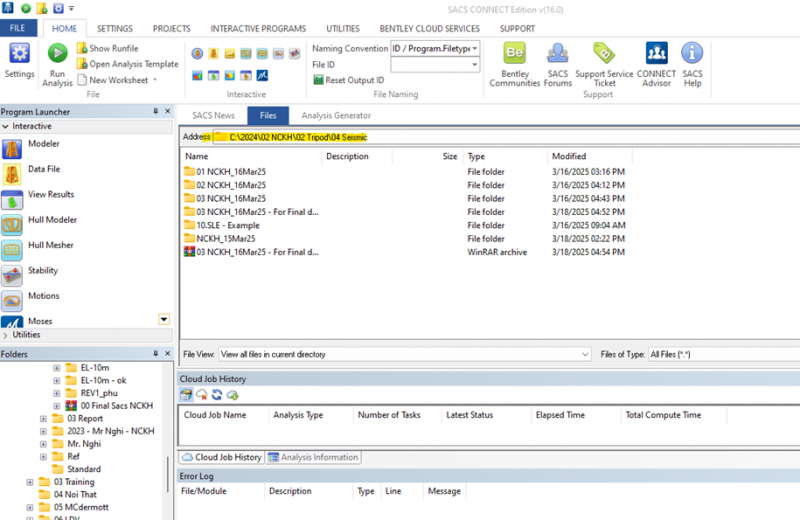Open SACS Forums in the Support group

click(558, 65)
